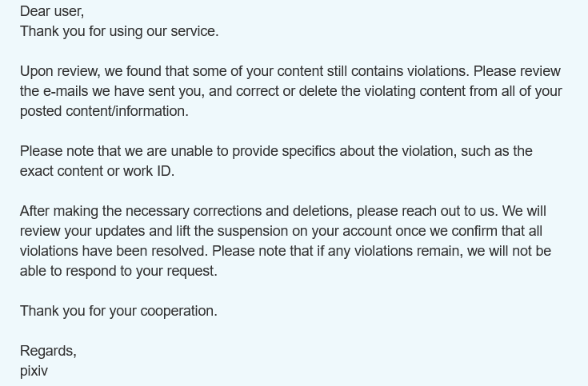The image size is (588, 386).
Task: Click 'Thank you for using our service.'
Action: 119,31
